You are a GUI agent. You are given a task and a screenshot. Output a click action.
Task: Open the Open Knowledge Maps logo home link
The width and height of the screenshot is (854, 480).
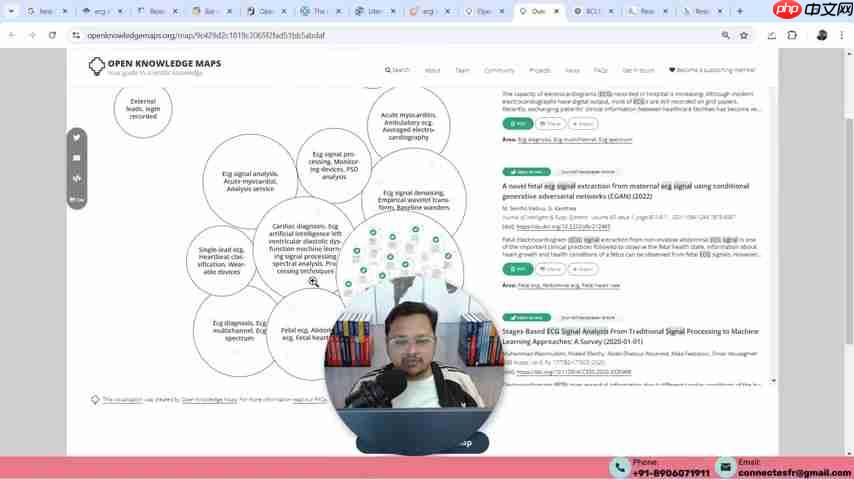(x=155, y=66)
